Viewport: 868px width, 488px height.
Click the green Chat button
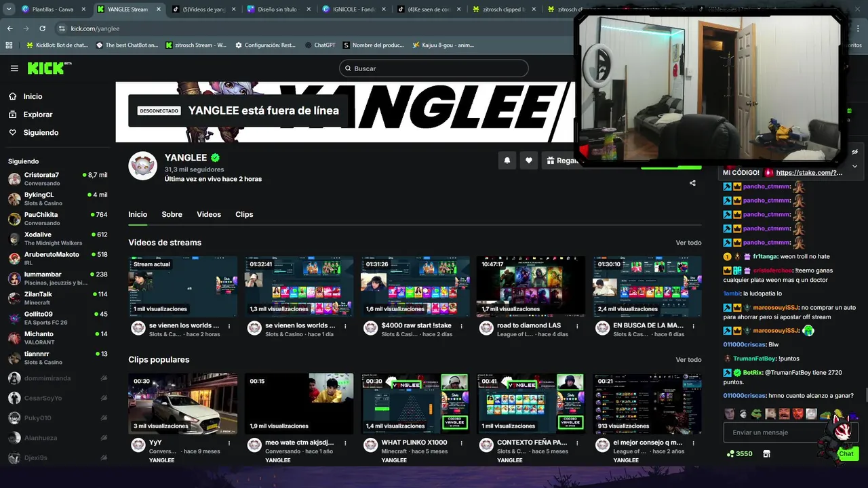pos(846,454)
